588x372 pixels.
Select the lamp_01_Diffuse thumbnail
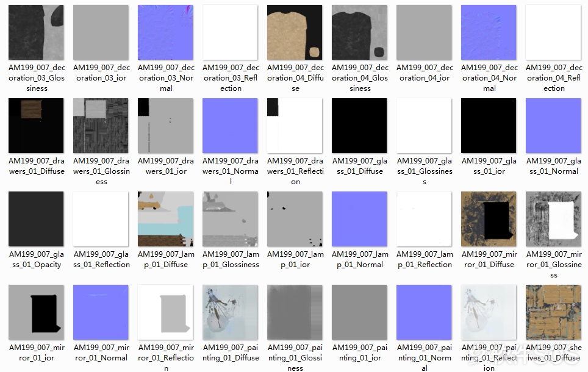(165, 219)
